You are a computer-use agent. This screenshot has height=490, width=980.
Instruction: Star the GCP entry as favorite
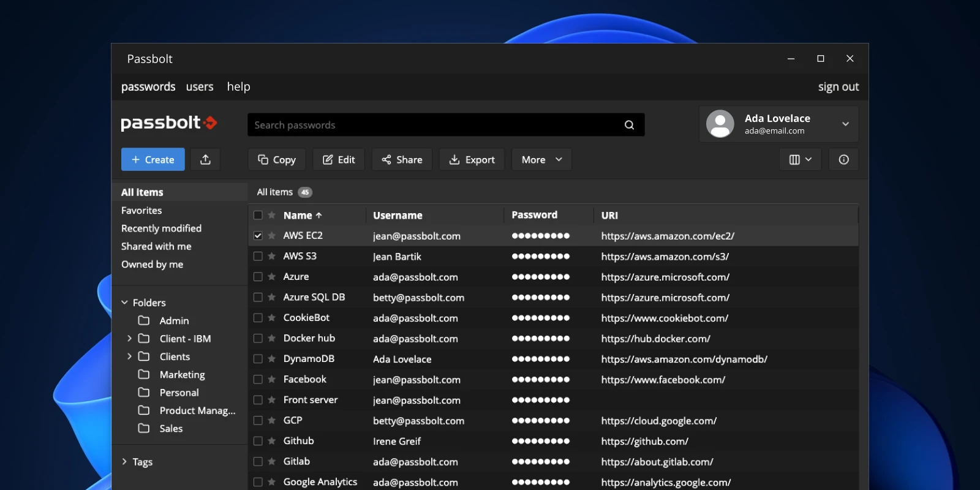coord(272,420)
